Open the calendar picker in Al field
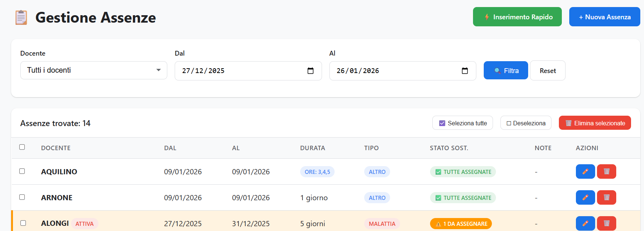 coord(465,71)
